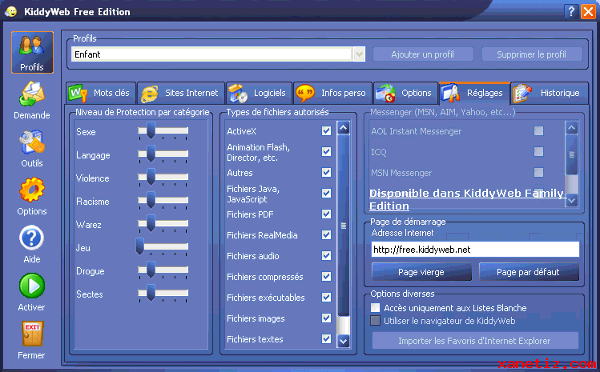Click the Fermer exit door icon

pyautogui.click(x=32, y=334)
